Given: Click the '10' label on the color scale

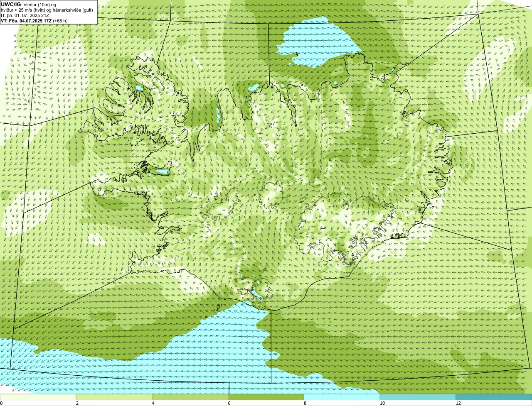Looking at the screenshot, I should click(382, 403).
